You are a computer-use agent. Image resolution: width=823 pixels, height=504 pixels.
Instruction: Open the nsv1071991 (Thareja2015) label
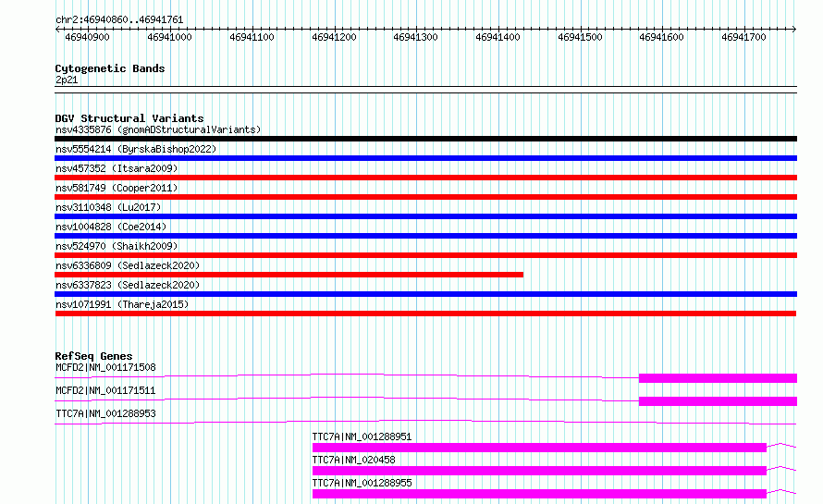tap(122, 304)
